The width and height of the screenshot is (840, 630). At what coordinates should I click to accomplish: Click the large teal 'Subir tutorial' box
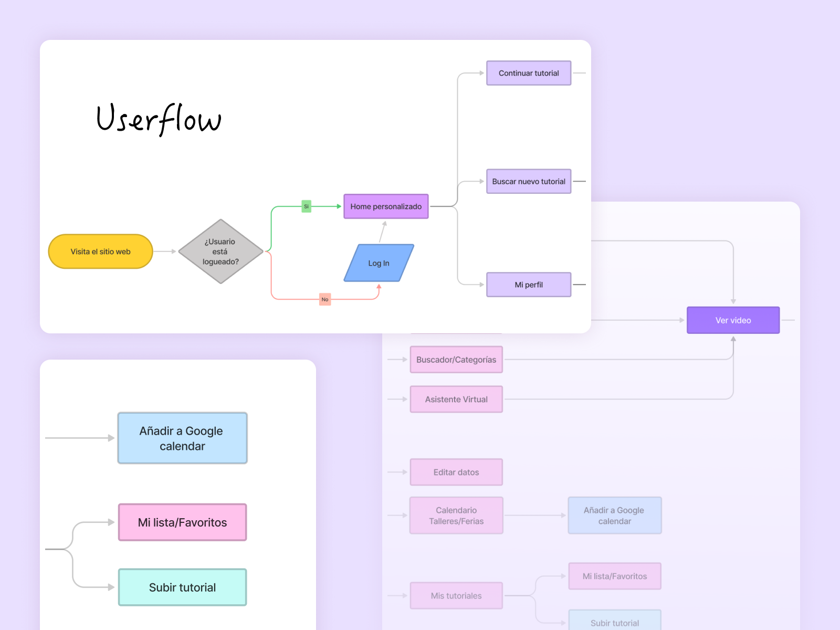pyautogui.click(x=182, y=587)
